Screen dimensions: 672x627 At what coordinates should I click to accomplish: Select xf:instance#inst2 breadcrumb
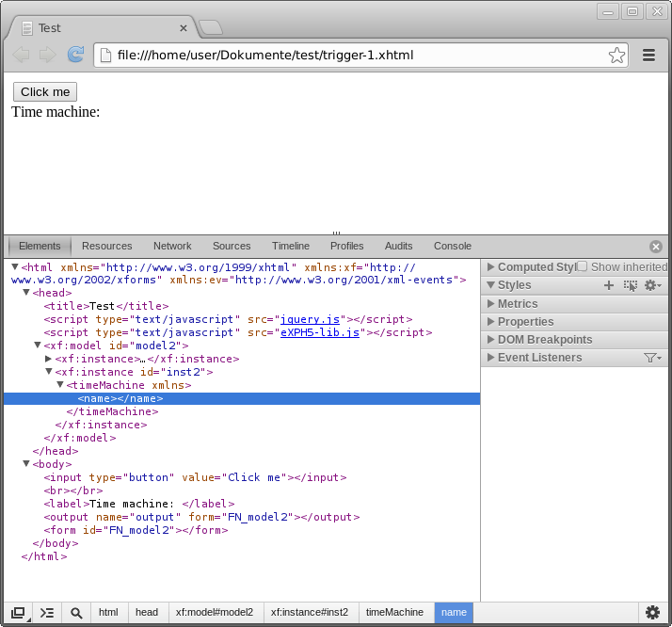point(310,613)
